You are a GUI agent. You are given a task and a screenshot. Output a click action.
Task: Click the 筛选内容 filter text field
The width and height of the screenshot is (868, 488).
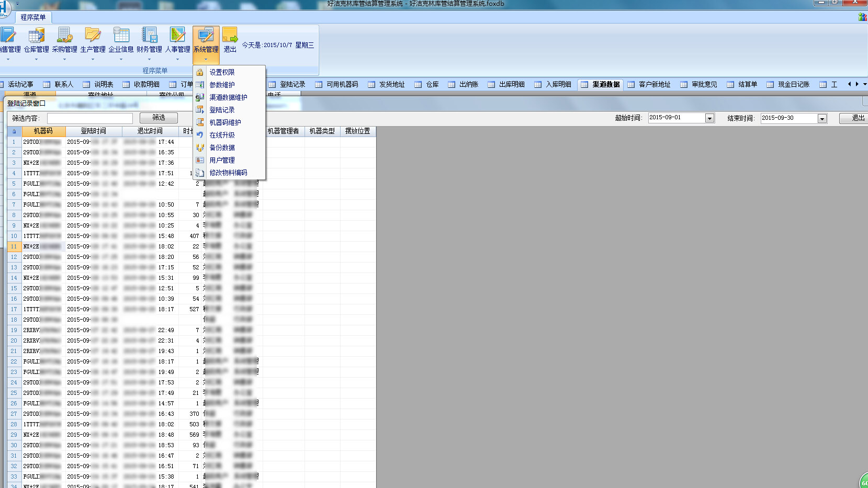click(x=90, y=118)
